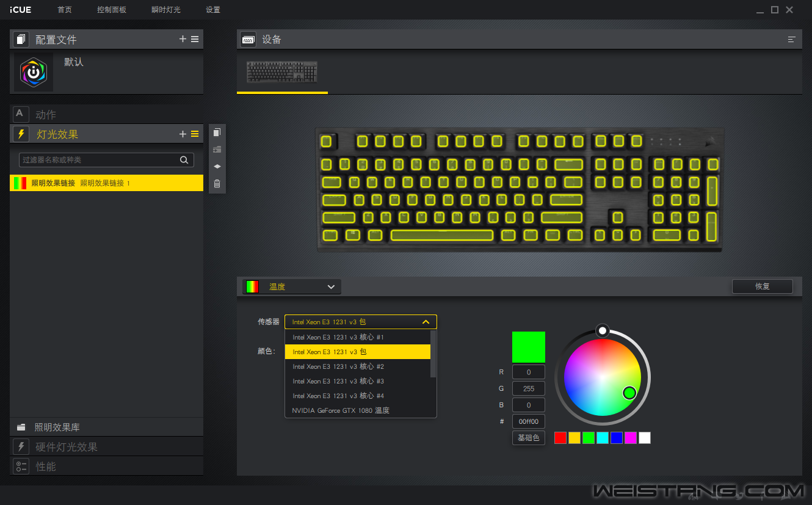Click the R value field
This screenshot has height=505, width=812.
[x=529, y=372]
